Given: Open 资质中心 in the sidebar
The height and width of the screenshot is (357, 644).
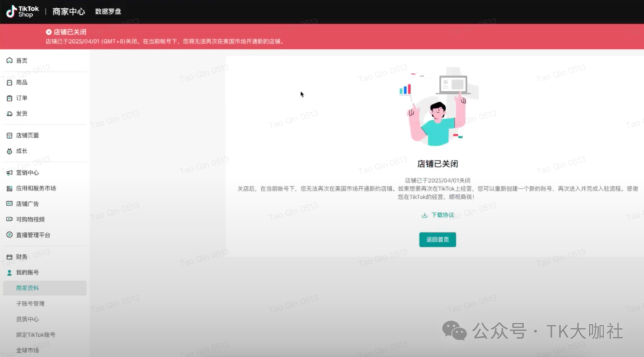Looking at the screenshot, I should tap(27, 319).
